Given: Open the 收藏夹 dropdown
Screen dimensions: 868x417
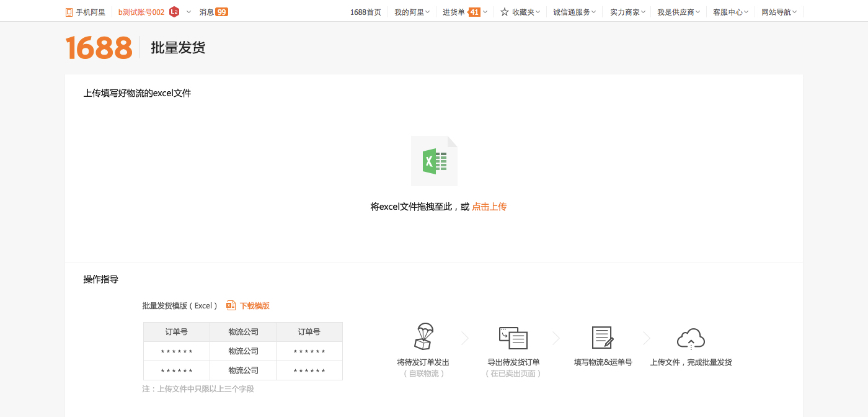Looking at the screenshot, I should (526, 12).
